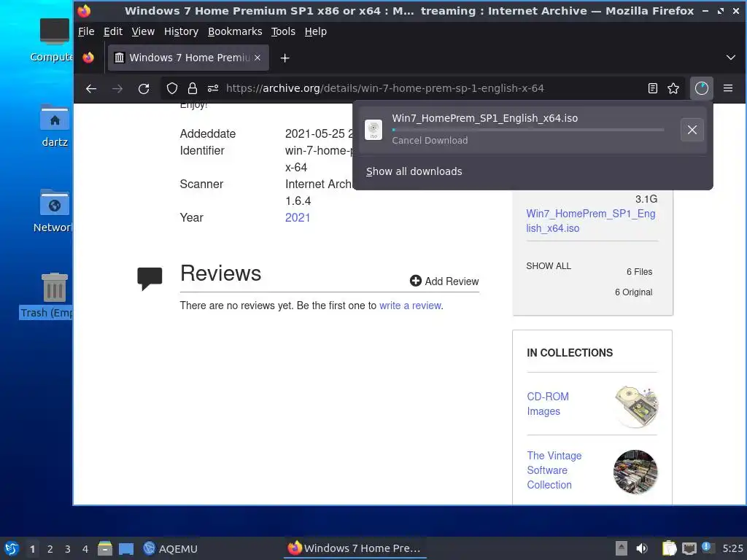Image resolution: width=747 pixels, height=560 pixels.
Task: Click the download progress bar
Action: tap(528, 130)
